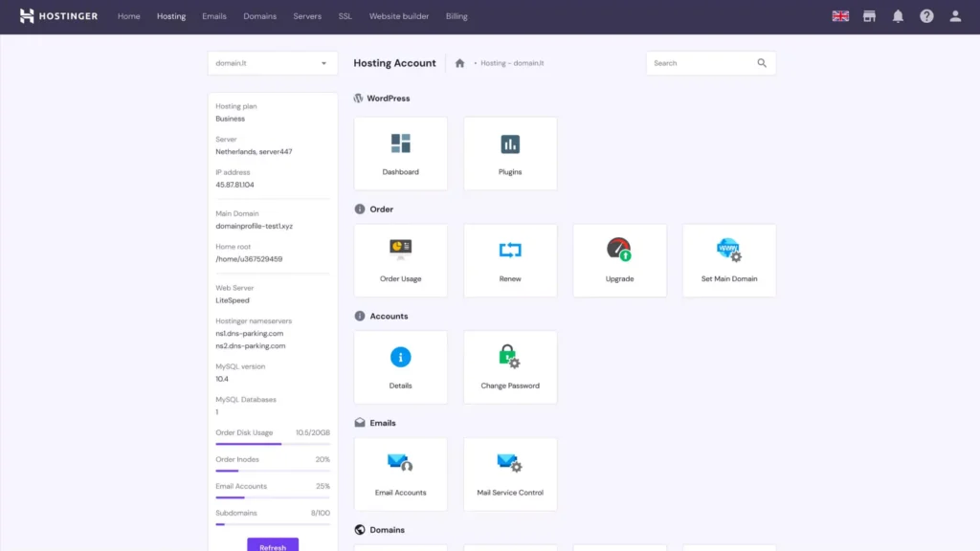
Task: Open the Hosting menu
Action: [x=171, y=16]
